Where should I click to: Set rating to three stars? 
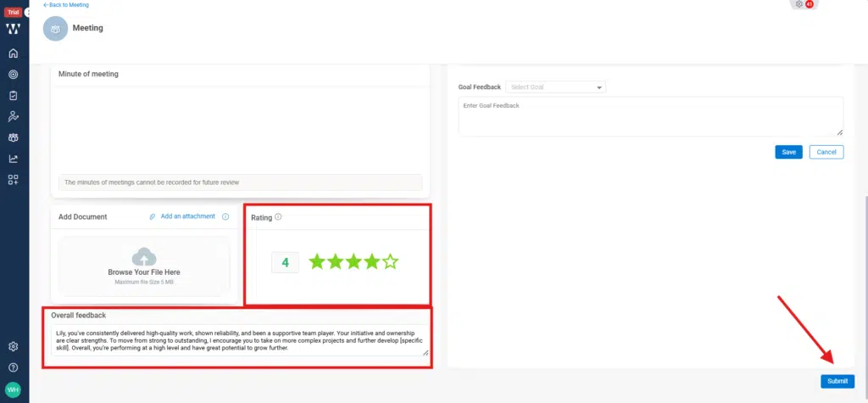click(353, 262)
